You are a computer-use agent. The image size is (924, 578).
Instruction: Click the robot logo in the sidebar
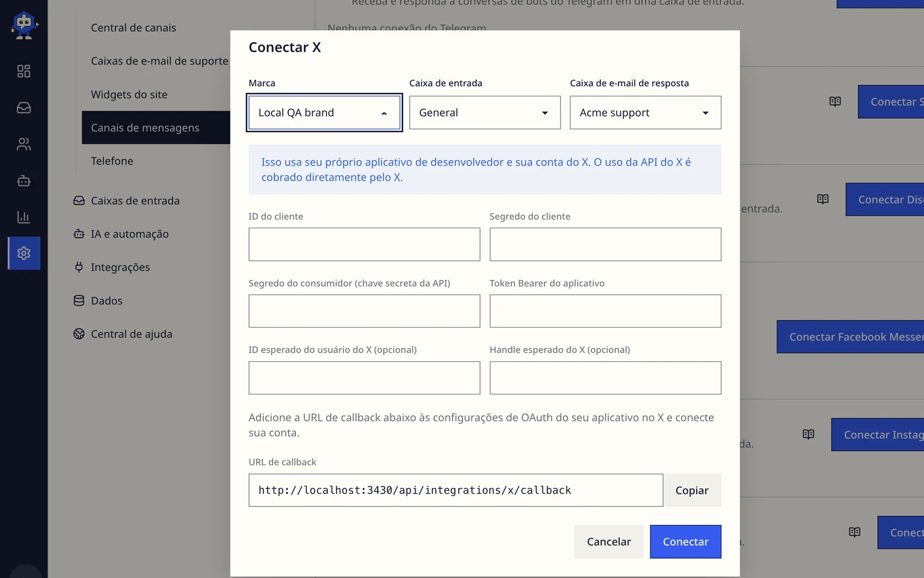(x=24, y=25)
